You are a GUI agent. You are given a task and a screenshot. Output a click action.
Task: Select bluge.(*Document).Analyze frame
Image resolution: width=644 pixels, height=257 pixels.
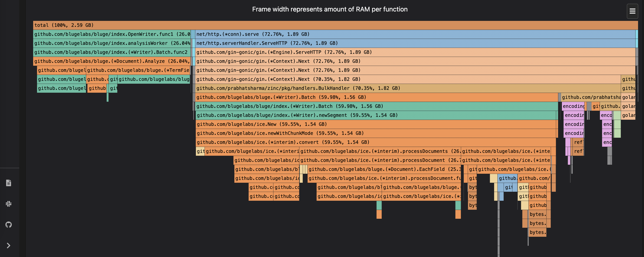[x=112, y=61]
